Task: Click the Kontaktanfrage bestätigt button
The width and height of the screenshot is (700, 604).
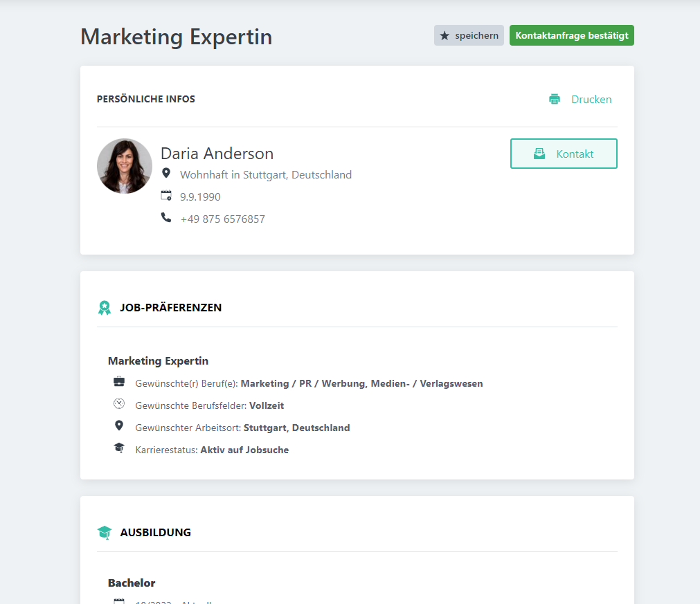Action: coord(572,36)
